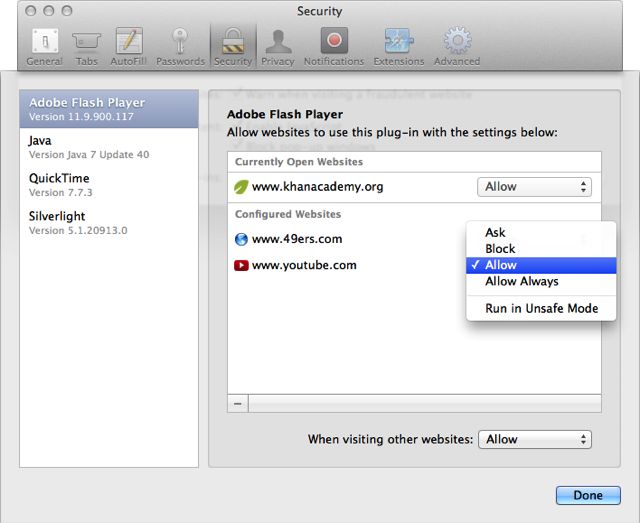The image size is (640, 523).
Task: Open the Privacy preferences pane
Action: (x=278, y=47)
